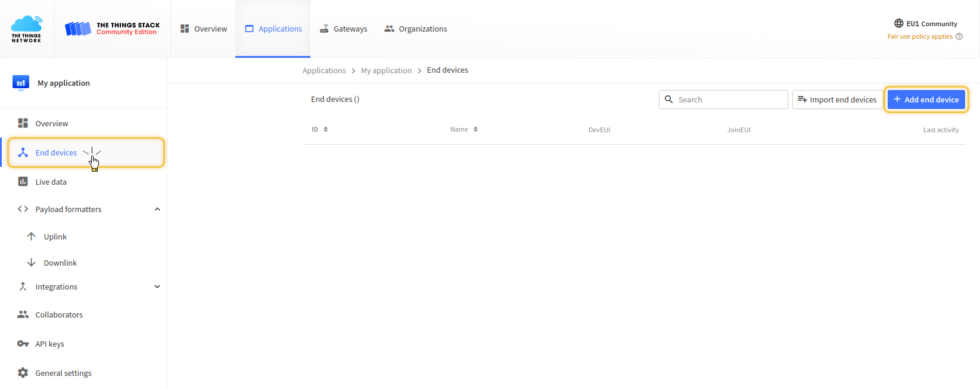The image size is (980, 389).
Task: Click the end devices Search field
Action: [x=729, y=99]
